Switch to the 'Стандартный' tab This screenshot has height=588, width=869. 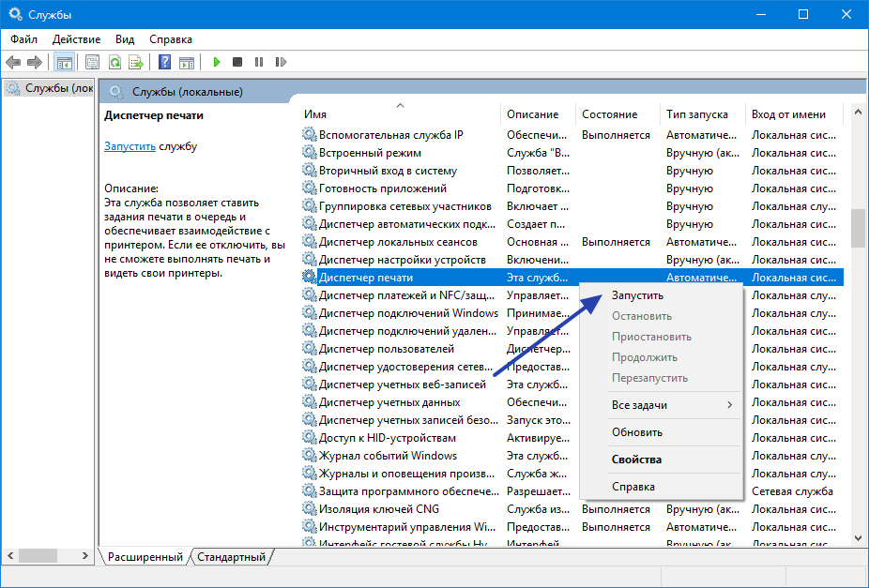click(232, 557)
